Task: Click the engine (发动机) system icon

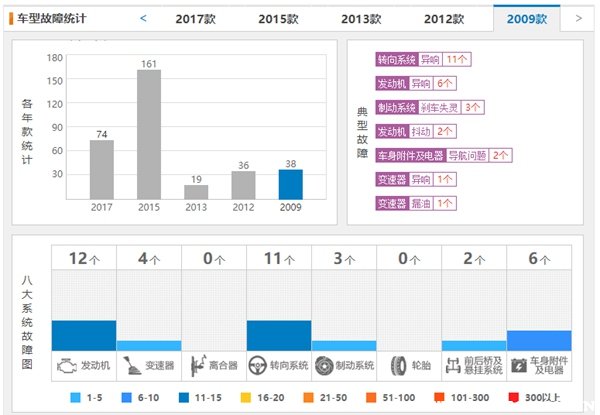Action: pos(66,365)
